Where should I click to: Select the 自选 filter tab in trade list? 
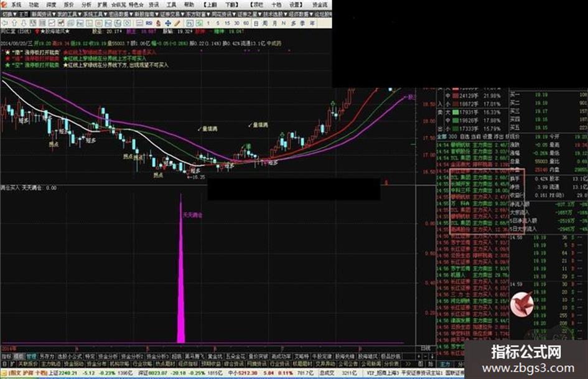coord(465,136)
